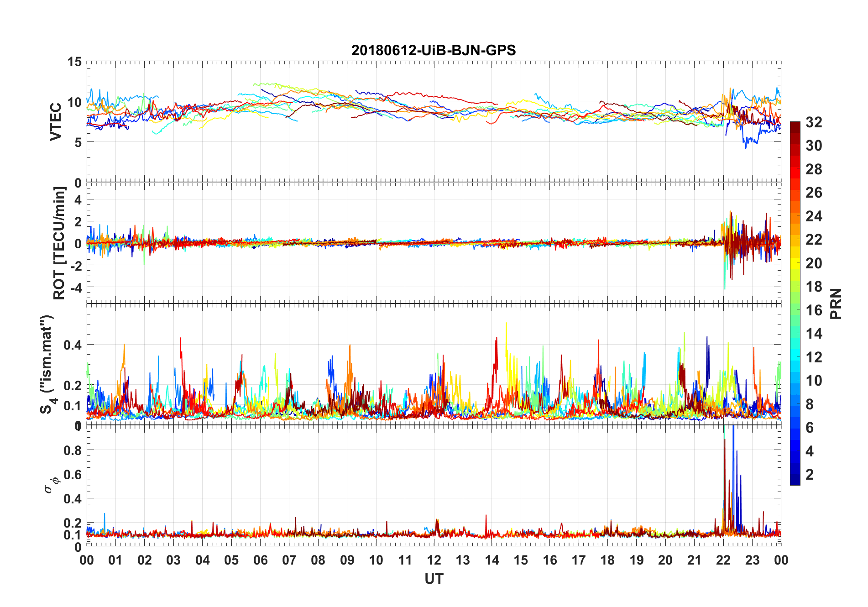Click the S4 ("ism.mat") axis label

(47, 364)
